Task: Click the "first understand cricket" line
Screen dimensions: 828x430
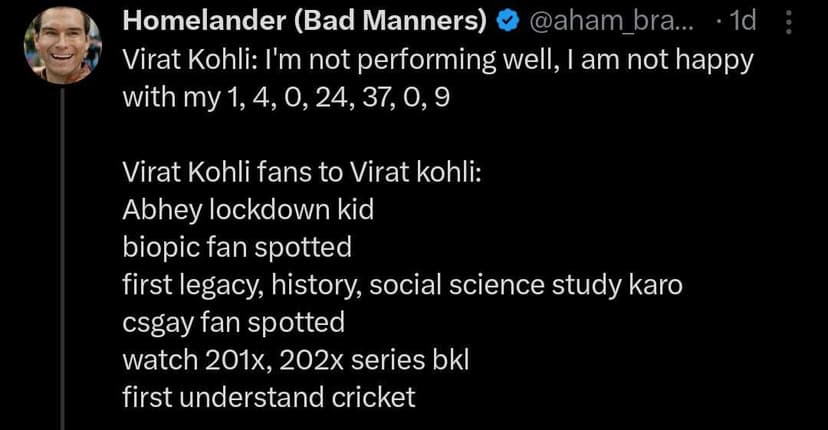Action: point(268,397)
